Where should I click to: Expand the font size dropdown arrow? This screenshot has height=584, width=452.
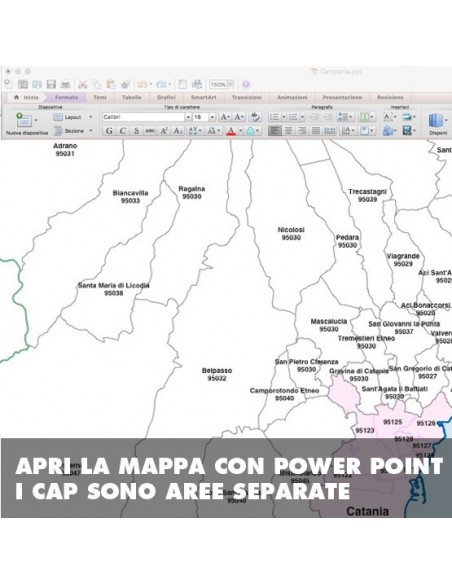tap(212, 117)
